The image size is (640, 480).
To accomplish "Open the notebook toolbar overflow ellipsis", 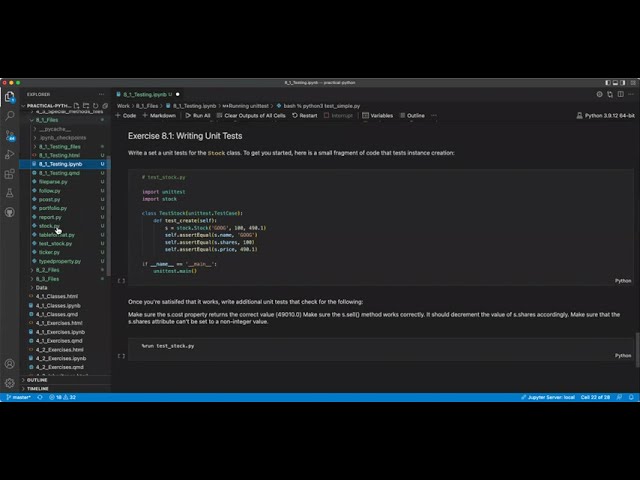I will tap(434, 116).
